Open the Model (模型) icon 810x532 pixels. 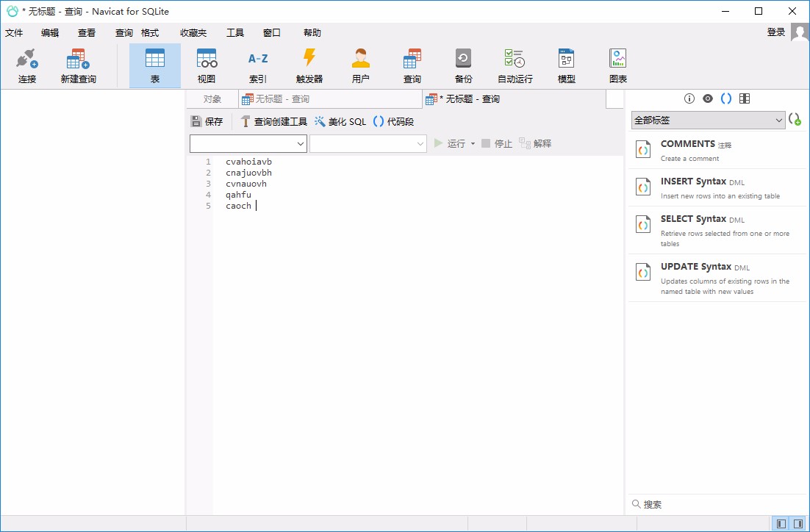click(566, 65)
